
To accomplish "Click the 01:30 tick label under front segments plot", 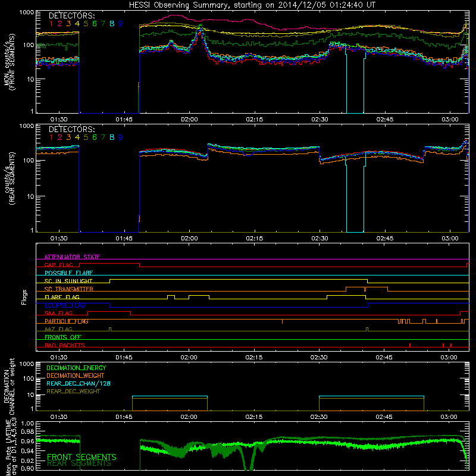I will pos(59,120).
